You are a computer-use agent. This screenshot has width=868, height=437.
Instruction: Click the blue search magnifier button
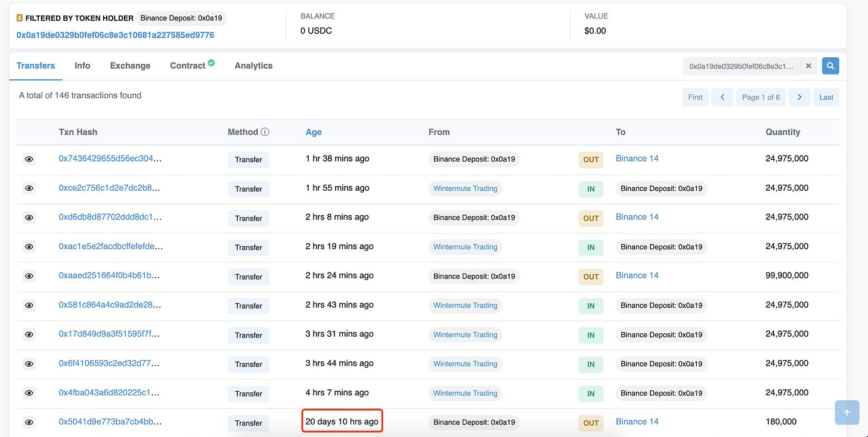point(830,66)
